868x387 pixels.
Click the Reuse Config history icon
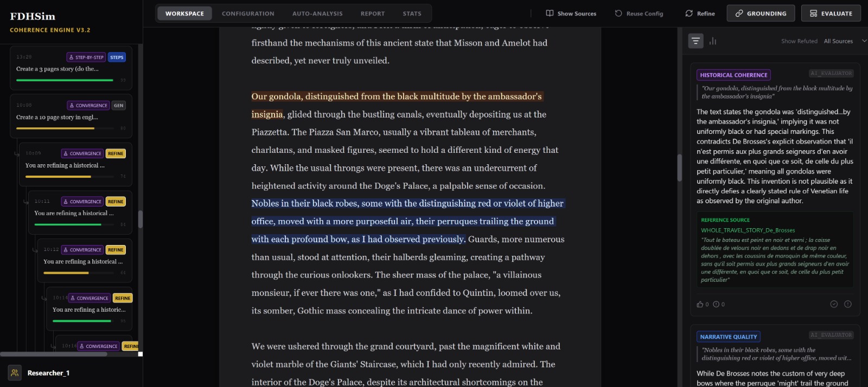[x=618, y=14]
